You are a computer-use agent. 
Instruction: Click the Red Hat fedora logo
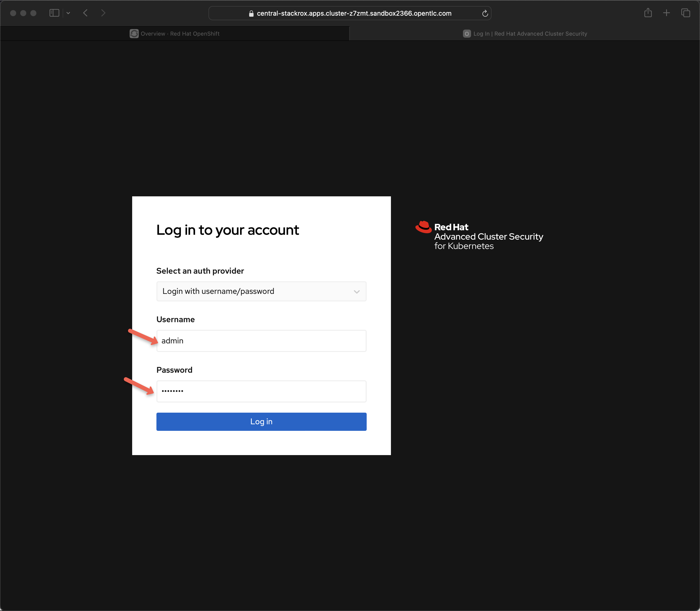click(424, 227)
